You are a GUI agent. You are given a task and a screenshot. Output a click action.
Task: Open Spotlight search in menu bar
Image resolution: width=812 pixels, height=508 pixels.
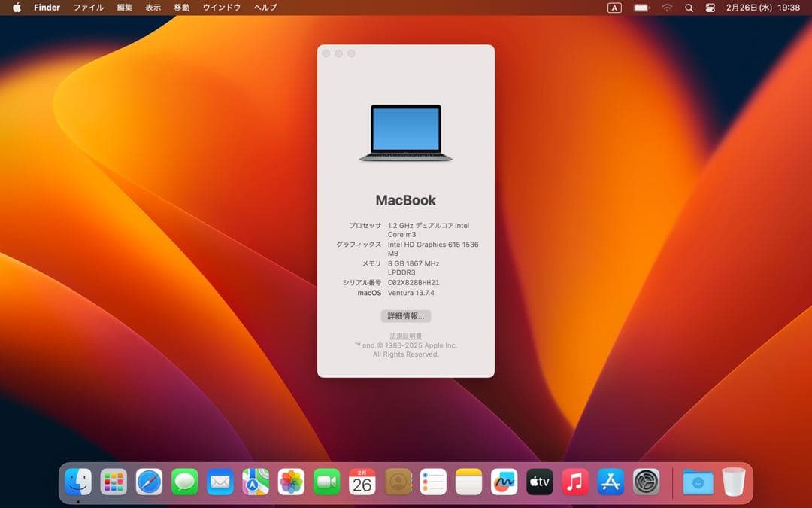coord(689,8)
